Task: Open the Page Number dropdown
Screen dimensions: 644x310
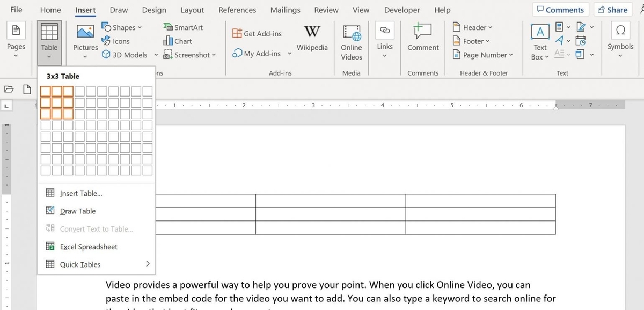Action: pos(482,55)
